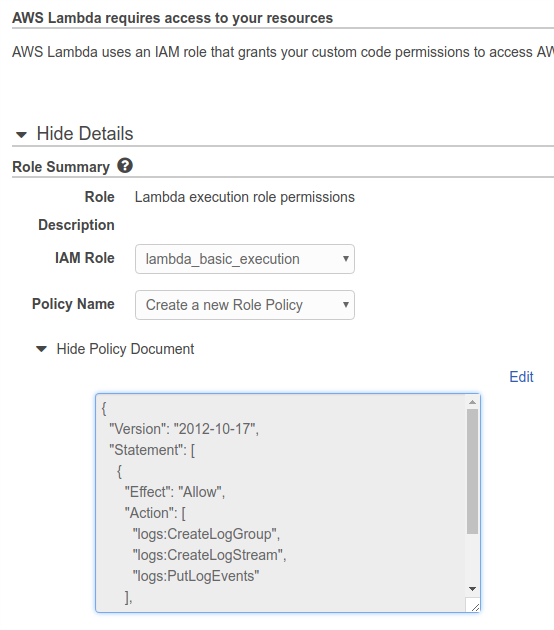Click the "Effect": "Allow" policy line
The width and height of the screenshot is (554, 630).
175,492
